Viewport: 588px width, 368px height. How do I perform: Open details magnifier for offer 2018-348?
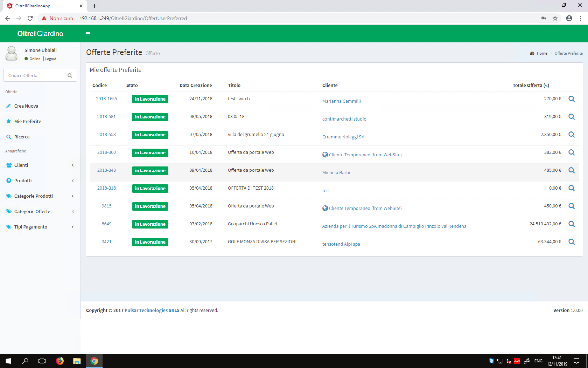point(572,170)
